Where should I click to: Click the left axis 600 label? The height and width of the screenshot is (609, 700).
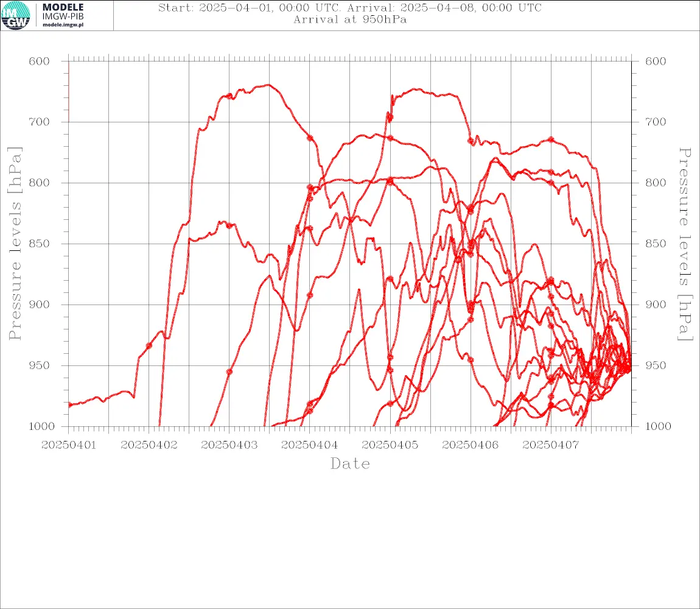tap(39, 62)
